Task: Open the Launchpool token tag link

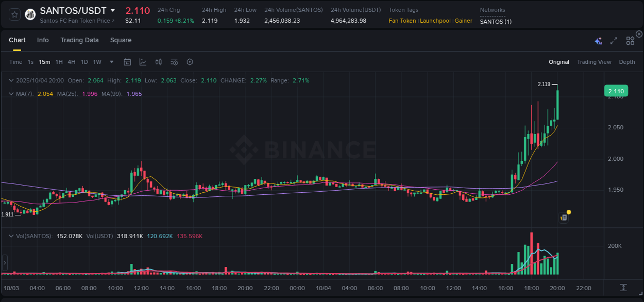Action: 435,21
